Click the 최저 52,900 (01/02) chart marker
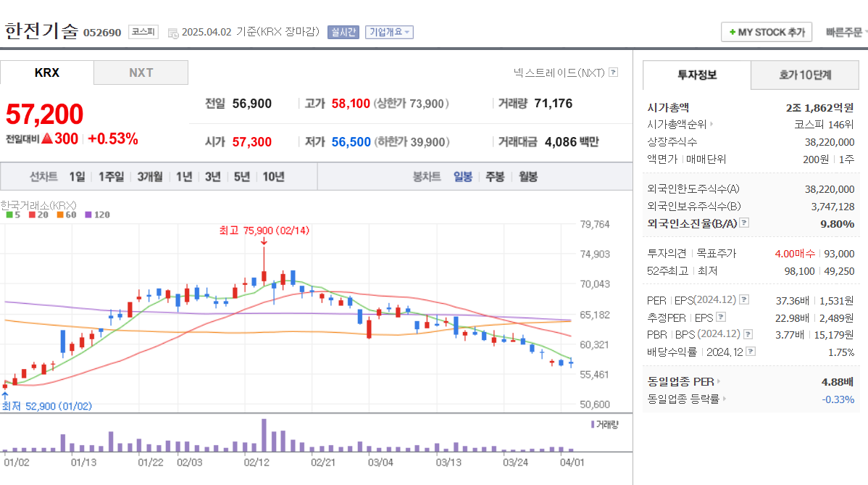The width and height of the screenshot is (868, 485). (47, 406)
